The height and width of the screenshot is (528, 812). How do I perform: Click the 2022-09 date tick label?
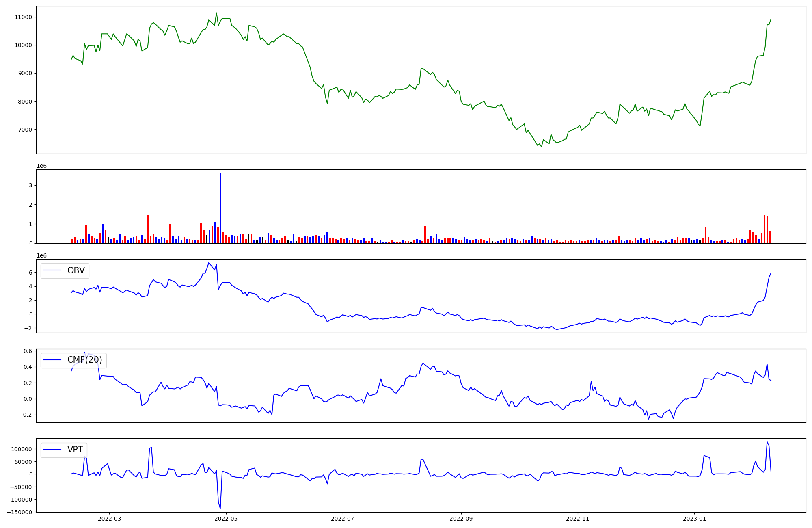[x=461, y=519]
